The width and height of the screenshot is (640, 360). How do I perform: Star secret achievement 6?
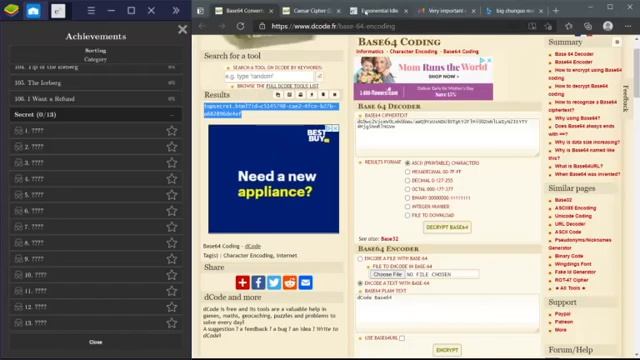point(172,211)
